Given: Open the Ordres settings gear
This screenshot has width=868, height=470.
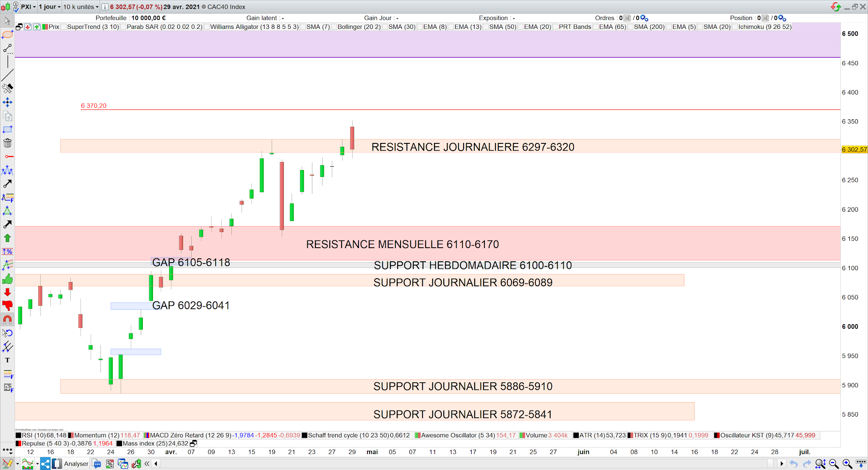Looking at the screenshot, I should tap(644, 18).
